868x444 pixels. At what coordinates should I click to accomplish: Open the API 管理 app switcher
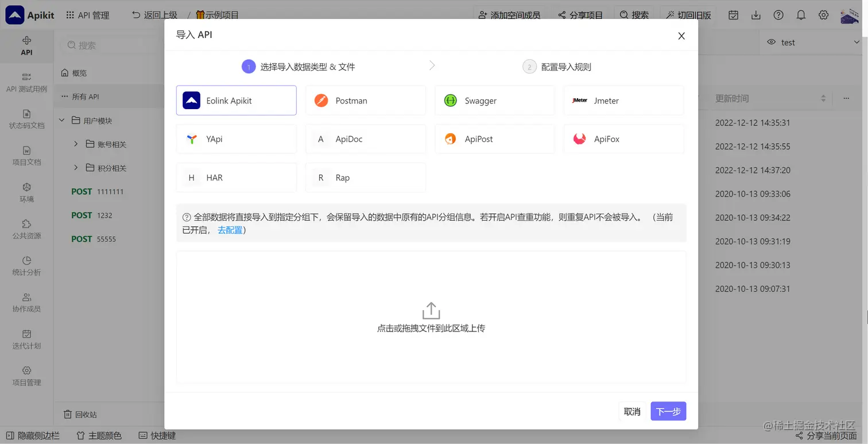(88, 15)
